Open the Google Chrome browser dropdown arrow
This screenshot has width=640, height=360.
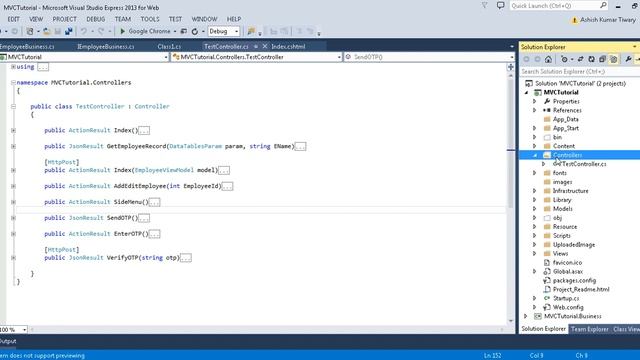click(175, 31)
